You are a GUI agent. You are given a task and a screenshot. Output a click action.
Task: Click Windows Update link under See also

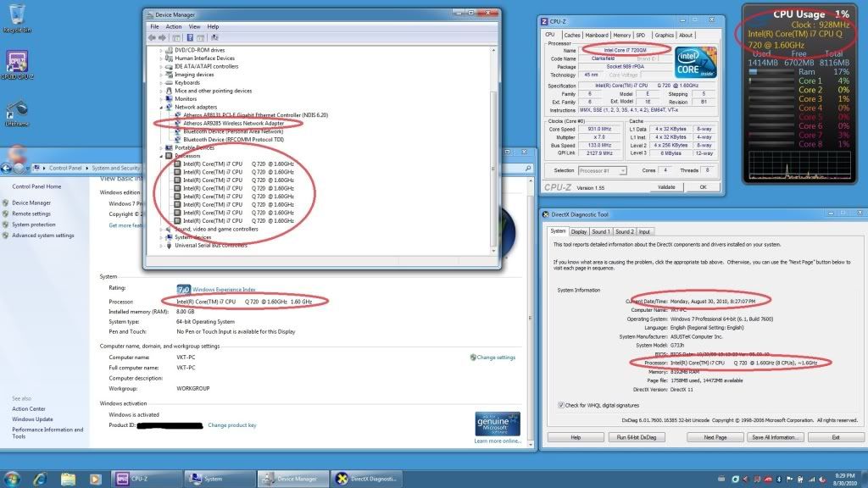coord(32,419)
